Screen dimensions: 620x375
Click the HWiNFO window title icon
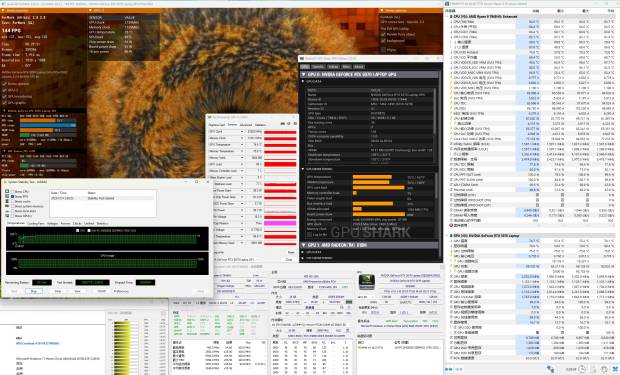447,3
